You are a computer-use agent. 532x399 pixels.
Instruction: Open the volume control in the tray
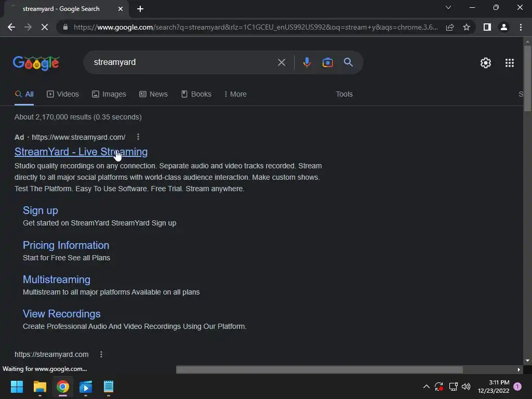pyautogui.click(x=466, y=387)
